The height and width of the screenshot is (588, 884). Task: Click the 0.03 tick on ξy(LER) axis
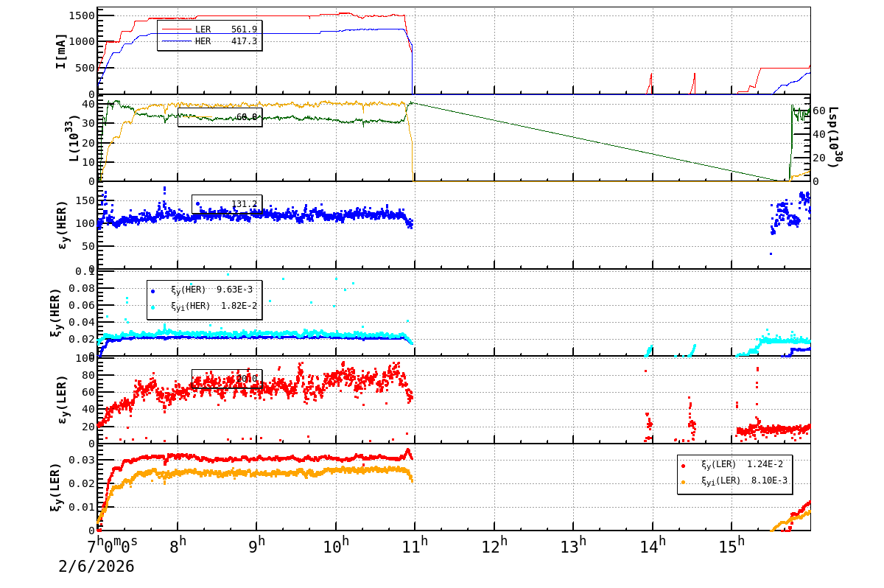pos(81,460)
